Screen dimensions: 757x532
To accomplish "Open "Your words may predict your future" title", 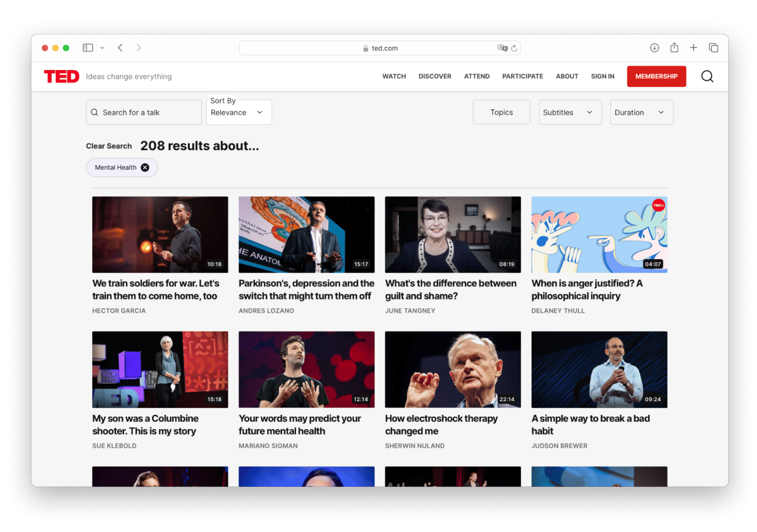I will (x=300, y=425).
